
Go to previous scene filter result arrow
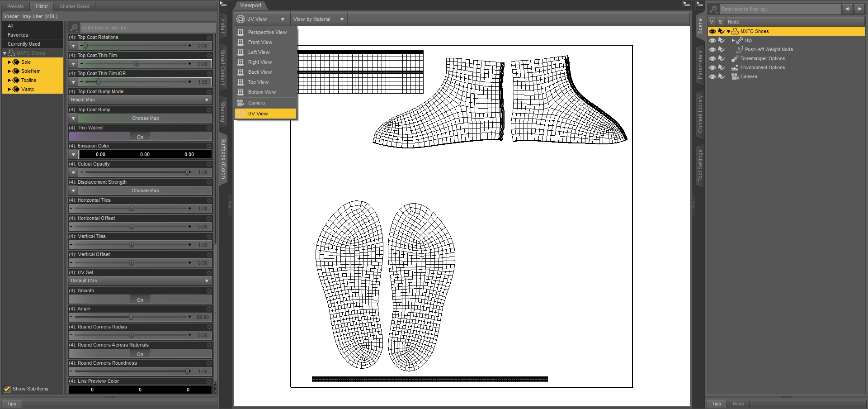[x=848, y=9]
